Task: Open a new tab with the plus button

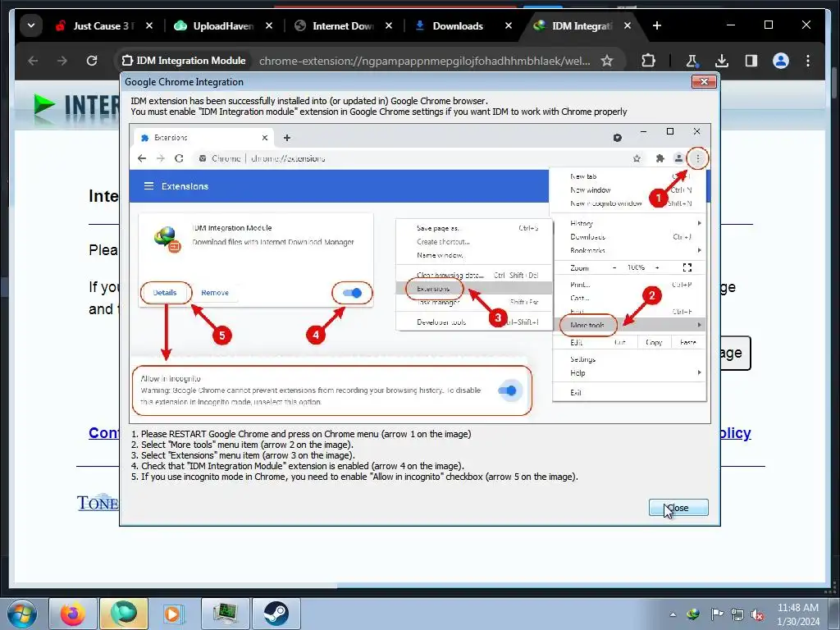Action: tap(657, 25)
